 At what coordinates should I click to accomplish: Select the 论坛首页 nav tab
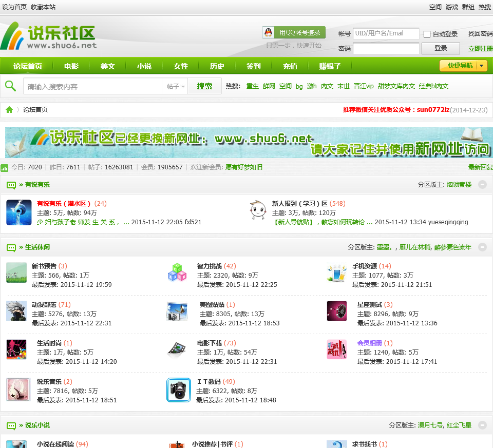coord(28,66)
